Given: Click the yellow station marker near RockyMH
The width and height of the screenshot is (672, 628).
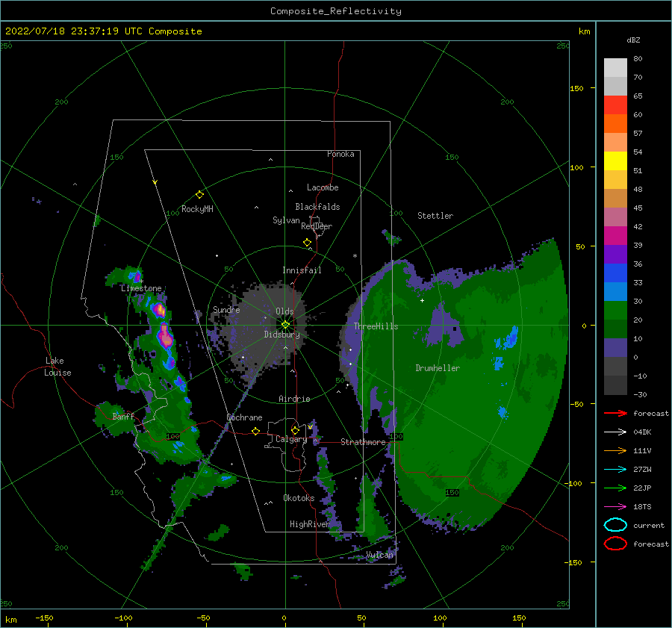Looking at the screenshot, I should tap(199, 195).
